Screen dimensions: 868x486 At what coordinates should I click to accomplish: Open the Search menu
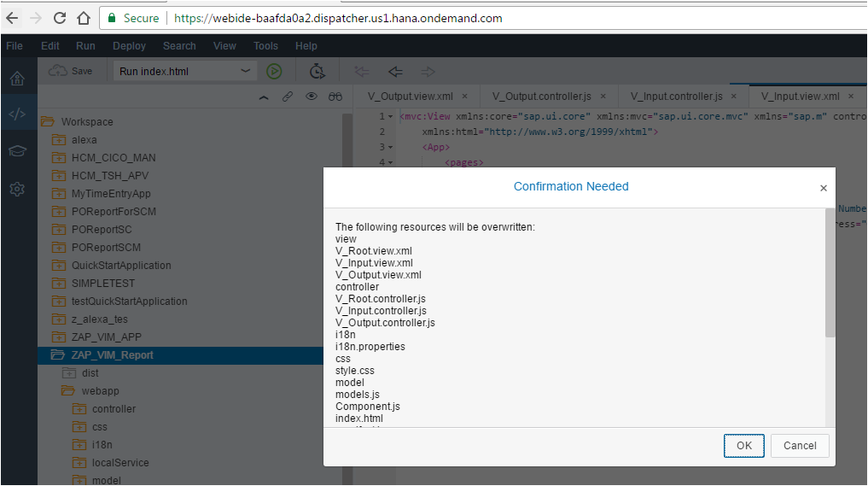pos(179,46)
